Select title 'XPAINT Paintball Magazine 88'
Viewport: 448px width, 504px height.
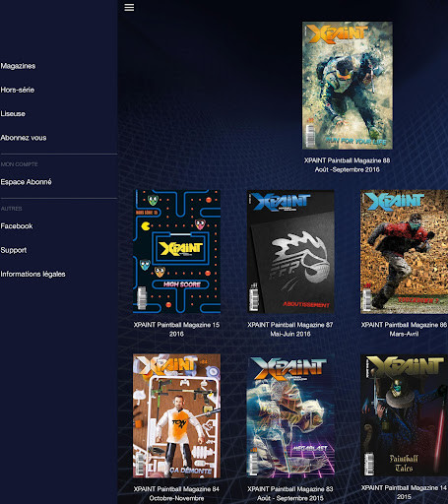pos(347,160)
